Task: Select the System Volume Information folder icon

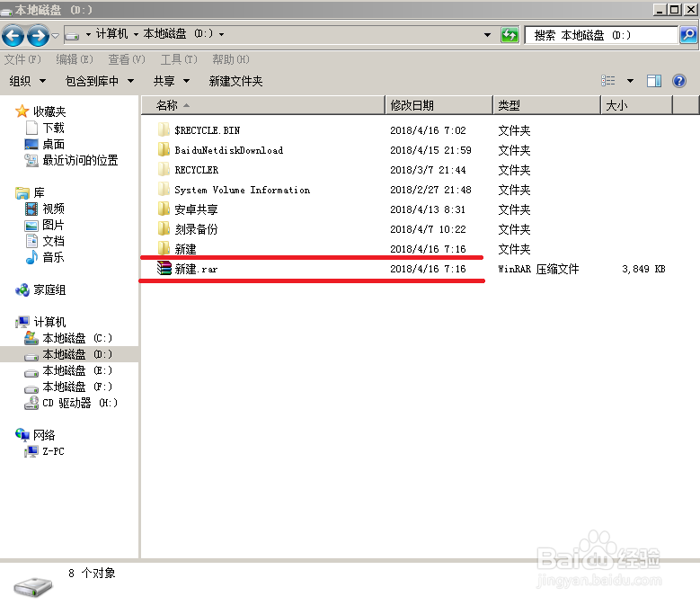Action: coord(164,190)
